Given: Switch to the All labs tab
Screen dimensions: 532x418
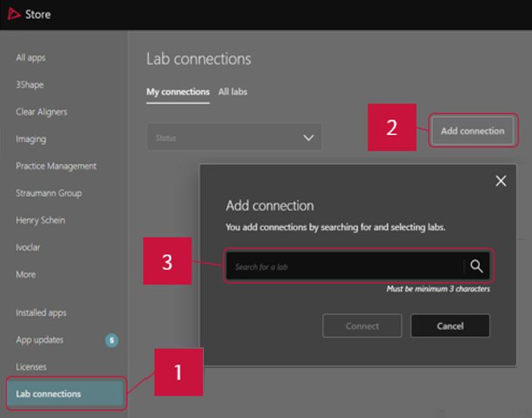Looking at the screenshot, I should (233, 92).
